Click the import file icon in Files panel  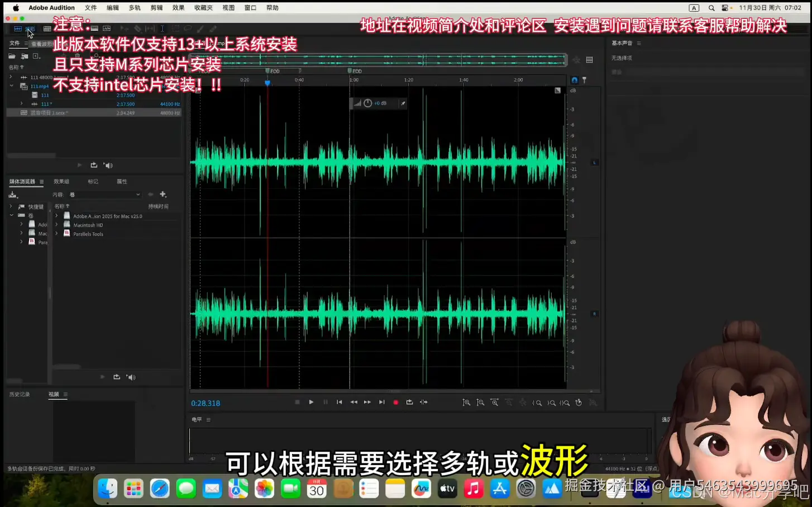24,56
